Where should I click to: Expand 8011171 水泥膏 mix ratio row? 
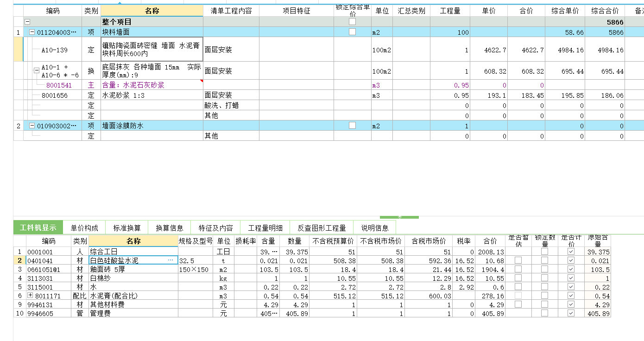tap(31, 295)
